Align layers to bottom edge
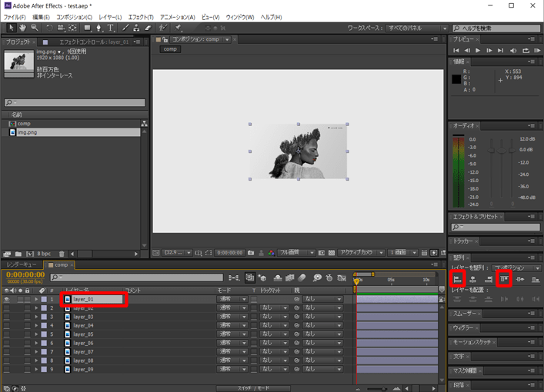The width and height of the screenshot is (544, 392). (x=536, y=279)
